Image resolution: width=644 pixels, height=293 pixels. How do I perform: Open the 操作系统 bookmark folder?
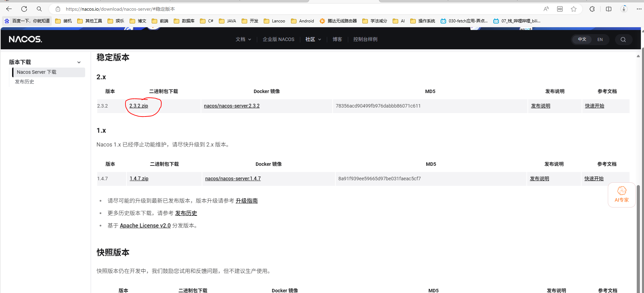(423, 21)
